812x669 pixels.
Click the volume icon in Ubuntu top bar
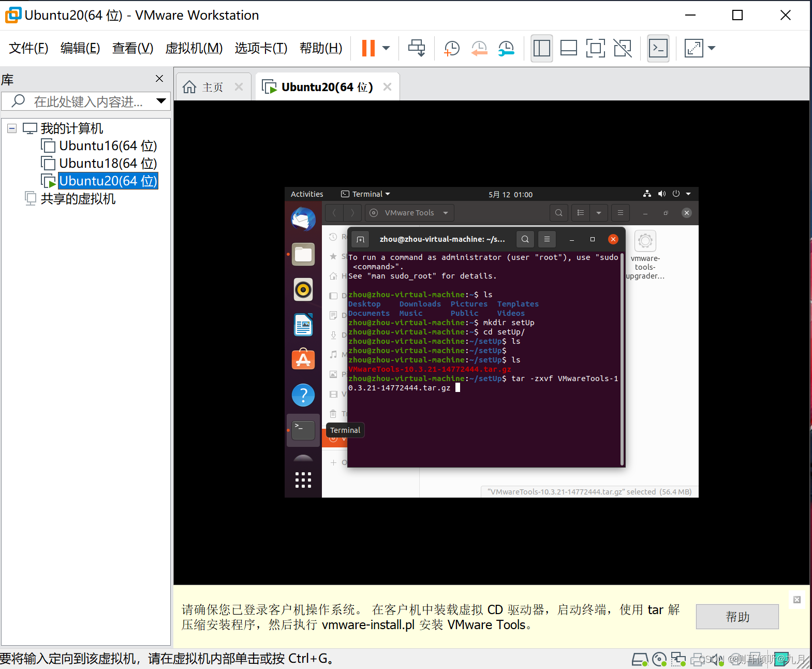[x=661, y=194]
